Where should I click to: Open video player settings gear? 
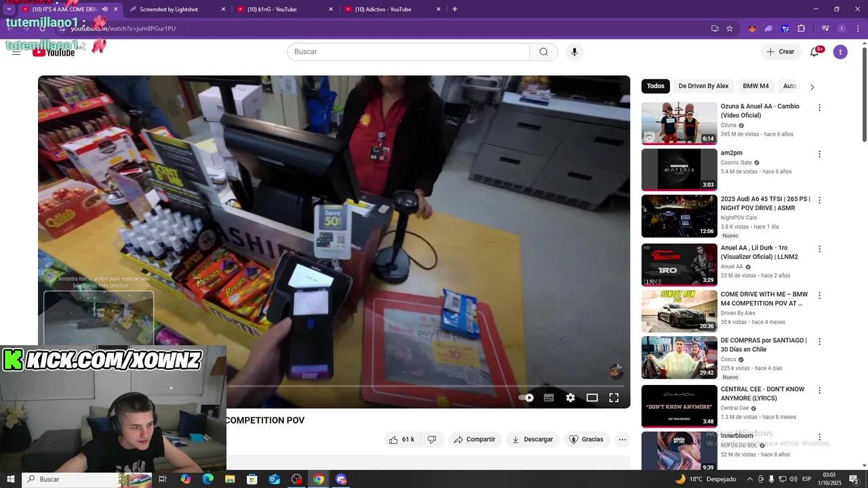click(570, 398)
